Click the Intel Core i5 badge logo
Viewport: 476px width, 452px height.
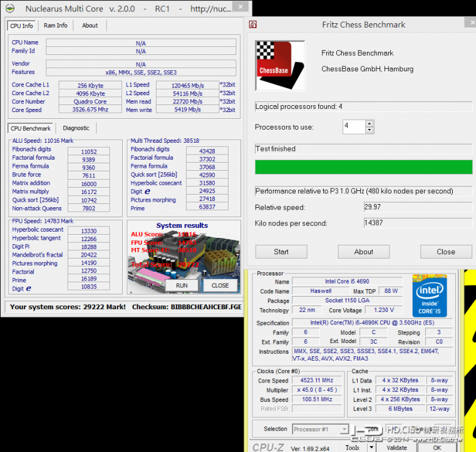(430, 297)
